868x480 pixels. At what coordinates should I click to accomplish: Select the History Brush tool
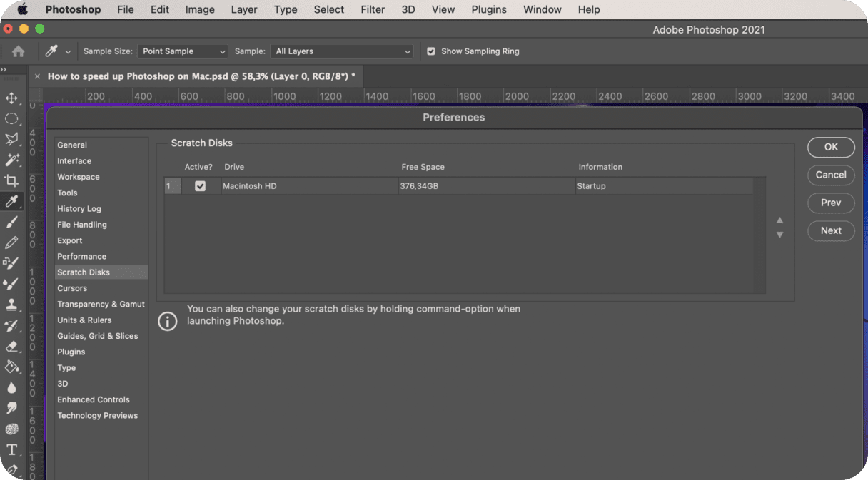[x=11, y=325]
